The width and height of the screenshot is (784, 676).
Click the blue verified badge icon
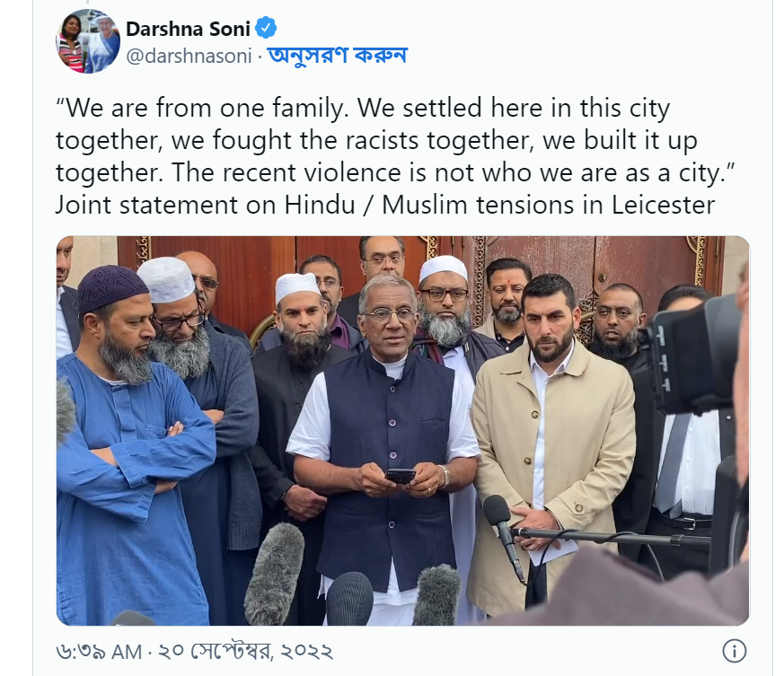266,28
